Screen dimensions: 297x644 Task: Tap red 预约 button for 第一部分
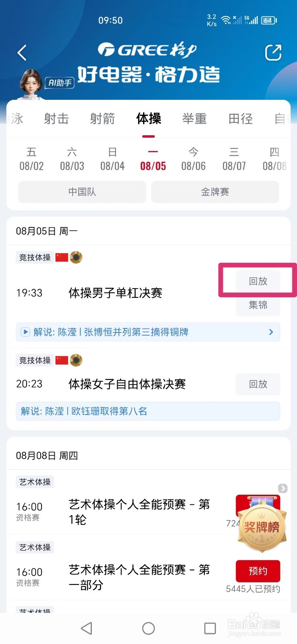coord(258,571)
